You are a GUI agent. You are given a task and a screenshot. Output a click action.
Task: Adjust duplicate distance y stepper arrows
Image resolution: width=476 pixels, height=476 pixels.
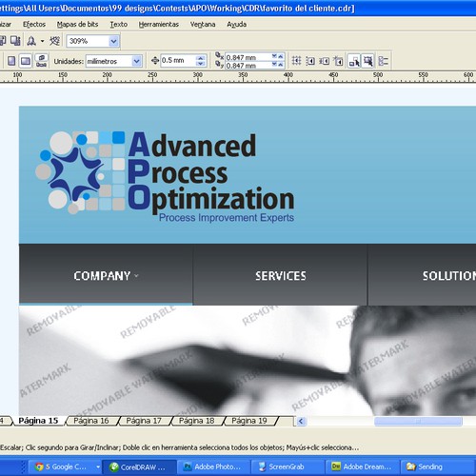[x=277, y=65]
